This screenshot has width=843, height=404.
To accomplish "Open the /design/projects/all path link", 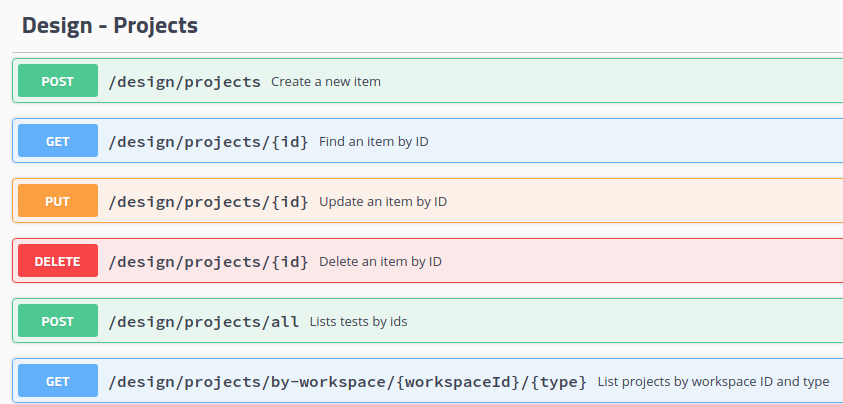I will tap(203, 321).
